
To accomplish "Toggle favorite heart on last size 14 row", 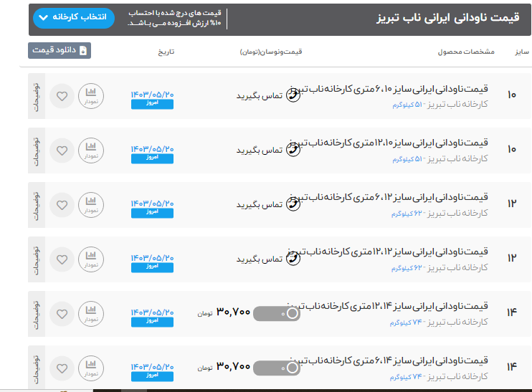I will (x=62, y=367).
